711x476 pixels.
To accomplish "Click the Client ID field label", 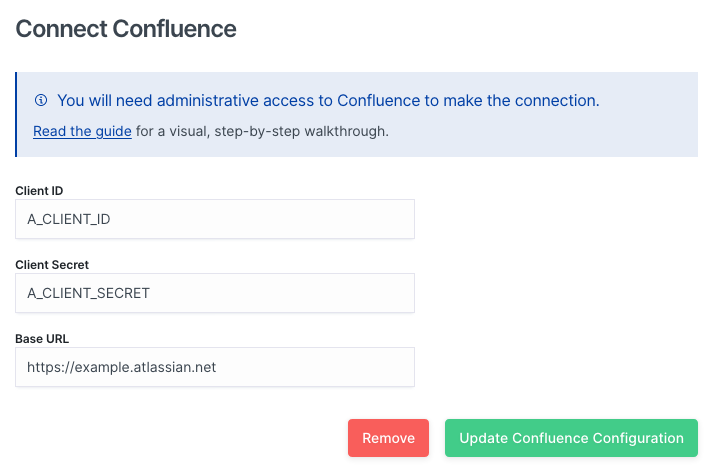I will (39, 191).
